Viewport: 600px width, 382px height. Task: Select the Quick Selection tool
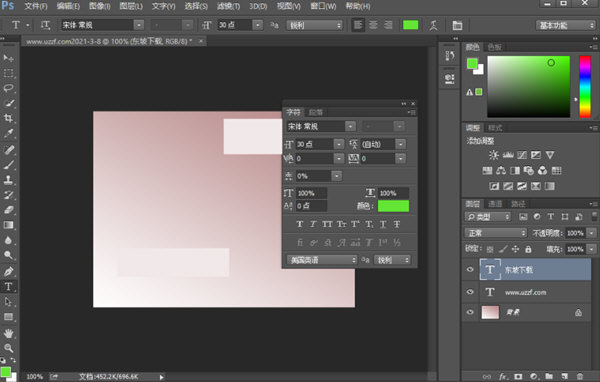point(8,103)
